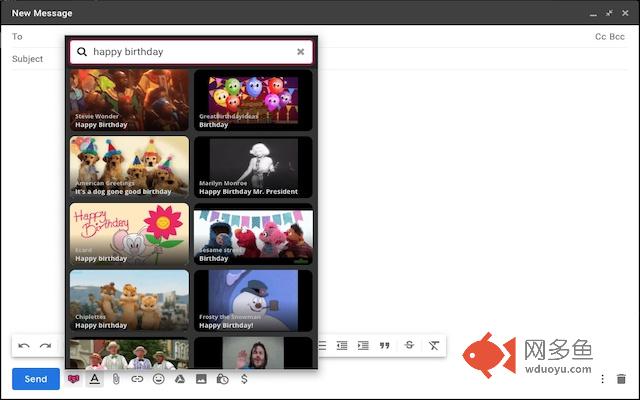Screen dimensions: 640x400
Task: Toggle full-screen compose arrows icon
Action: 609,13
